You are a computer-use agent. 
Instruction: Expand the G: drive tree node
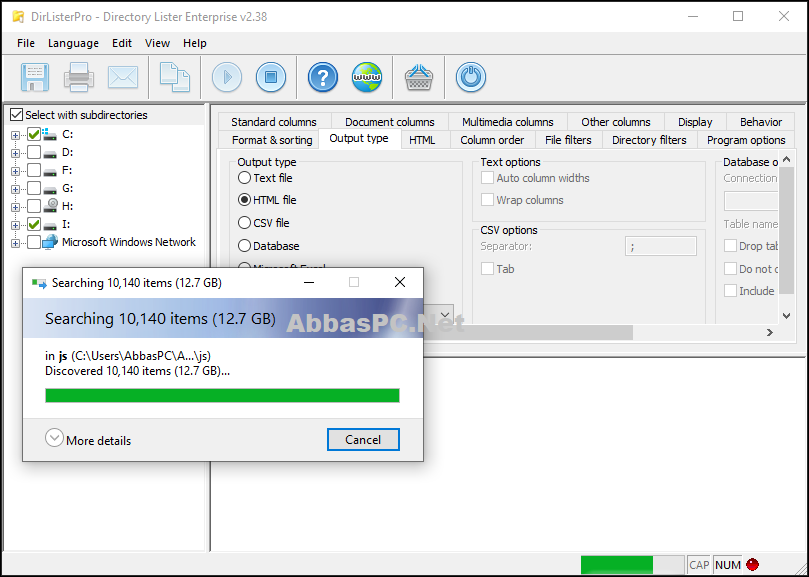[15, 189]
